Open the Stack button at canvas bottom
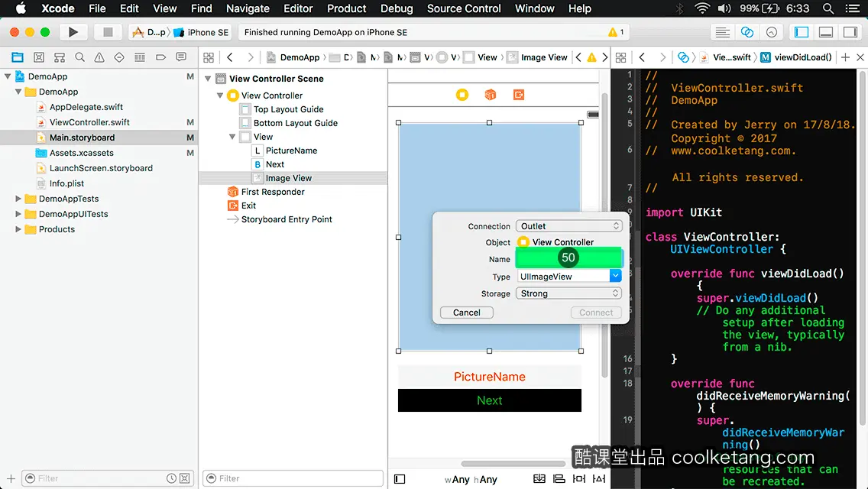This screenshot has width=868, height=489. coord(539,478)
